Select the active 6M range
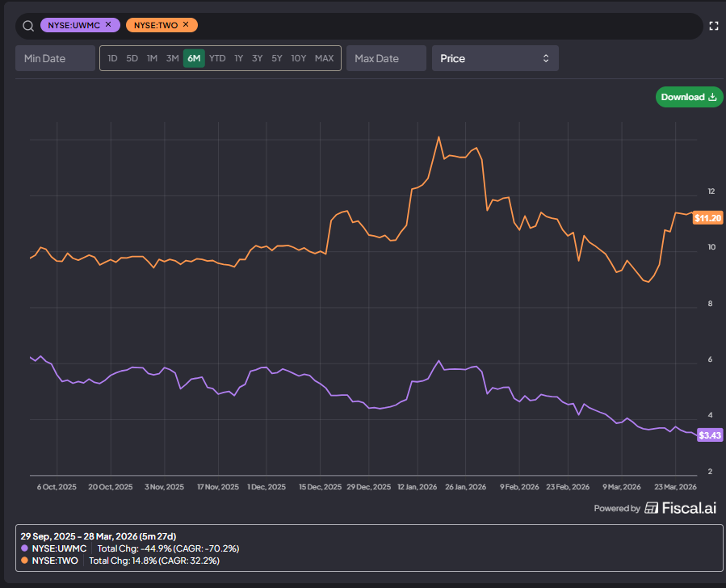This screenshot has width=726, height=588. (194, 58)
